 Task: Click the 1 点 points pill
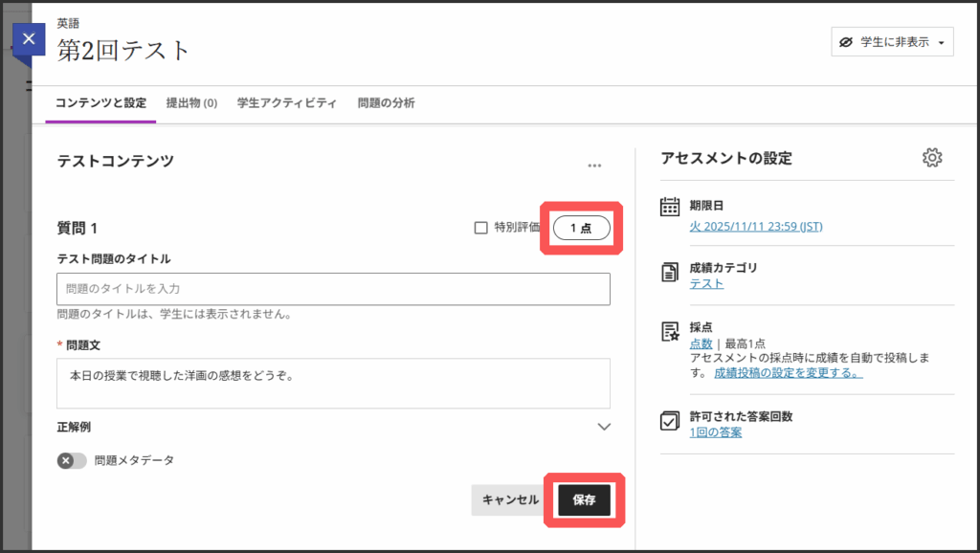(582, 228)
